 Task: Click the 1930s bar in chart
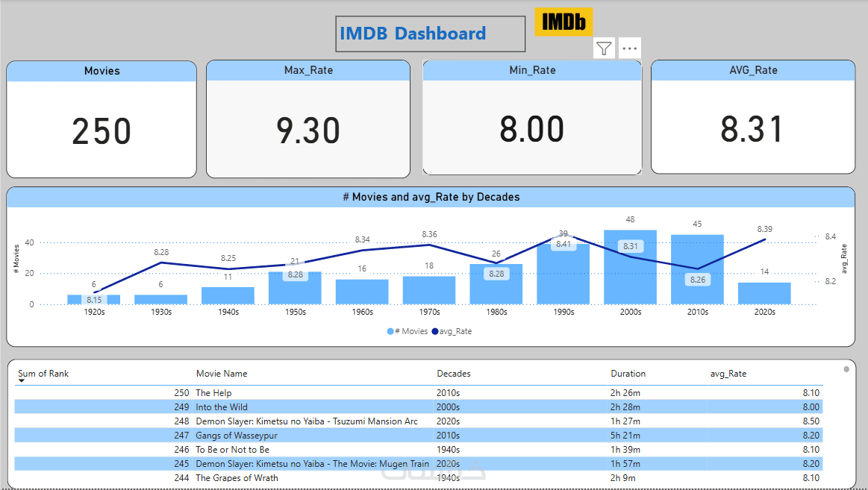[160, 299]
